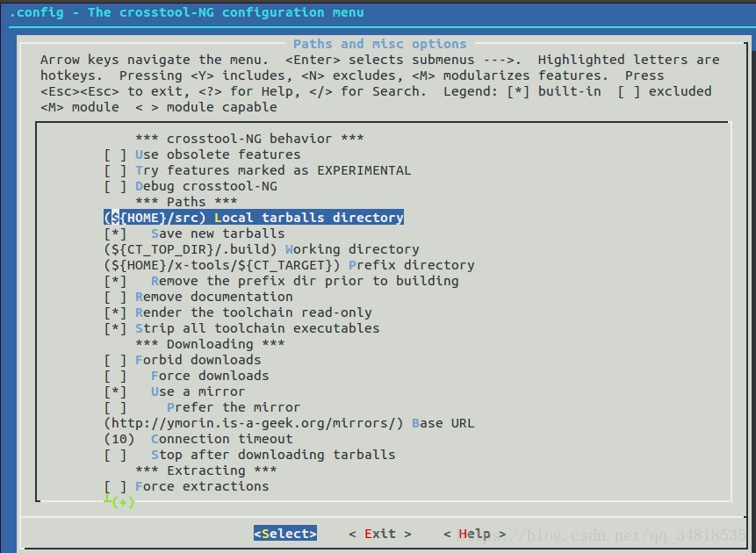756x553 pixels.
Task: Toggle Remove the prefix dir prior to building
Action: coord(281,281)
